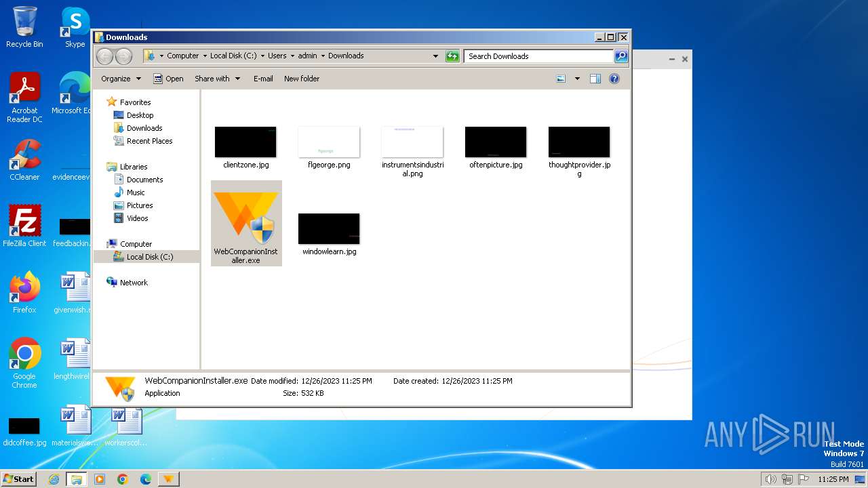Open Videos library in navigation pane
Screen dimensions: 868x488
tap(131, 218)
